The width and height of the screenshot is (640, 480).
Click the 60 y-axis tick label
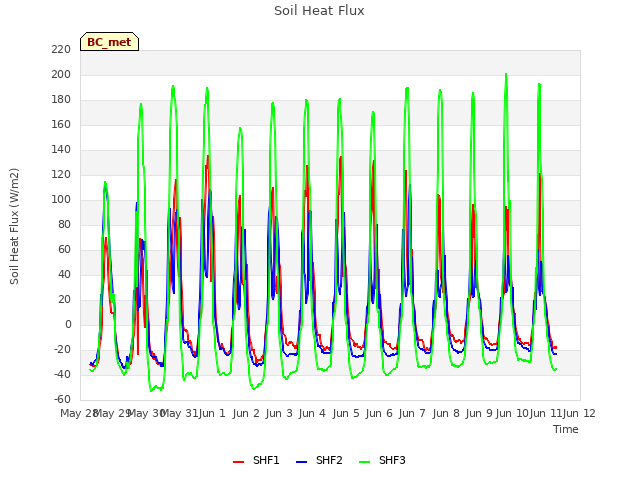click(64, 250)
